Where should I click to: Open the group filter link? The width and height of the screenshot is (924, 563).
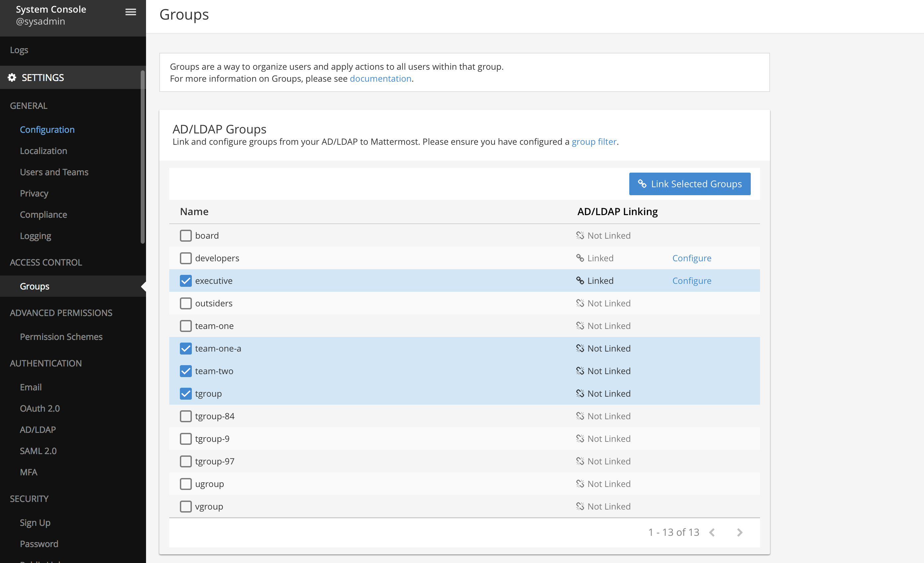click(594, 141)
